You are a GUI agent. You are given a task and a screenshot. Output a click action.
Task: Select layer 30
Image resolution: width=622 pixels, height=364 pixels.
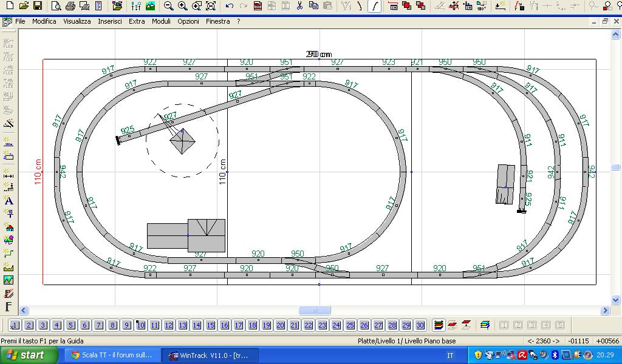click(420, 325)
